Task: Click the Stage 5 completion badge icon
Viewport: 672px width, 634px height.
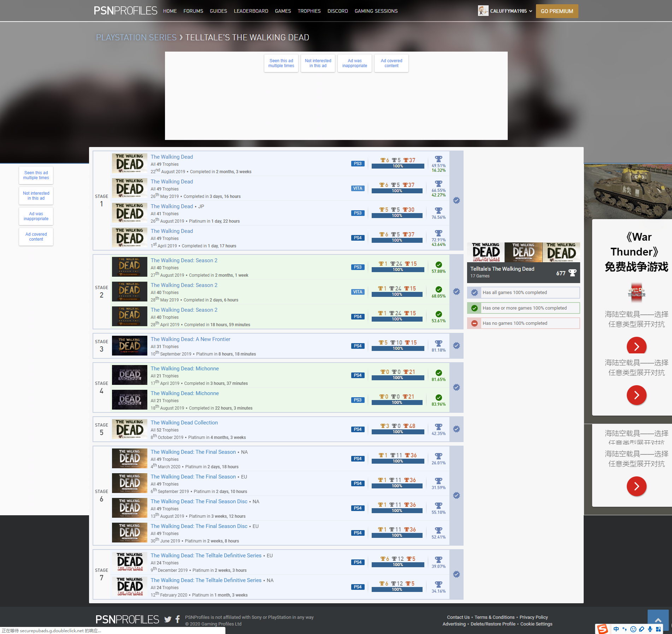Action: coord(456,429)
